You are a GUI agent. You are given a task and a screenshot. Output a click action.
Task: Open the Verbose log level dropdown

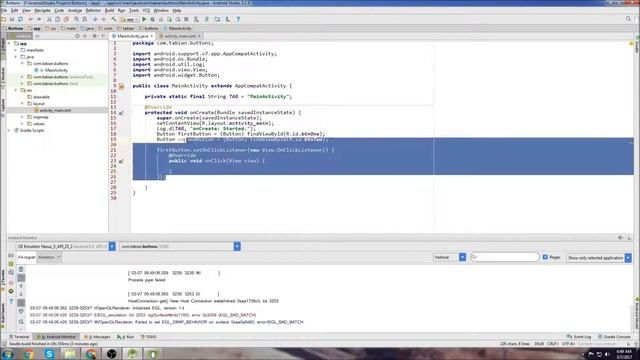pyautogui.click(x=449, y=257)
